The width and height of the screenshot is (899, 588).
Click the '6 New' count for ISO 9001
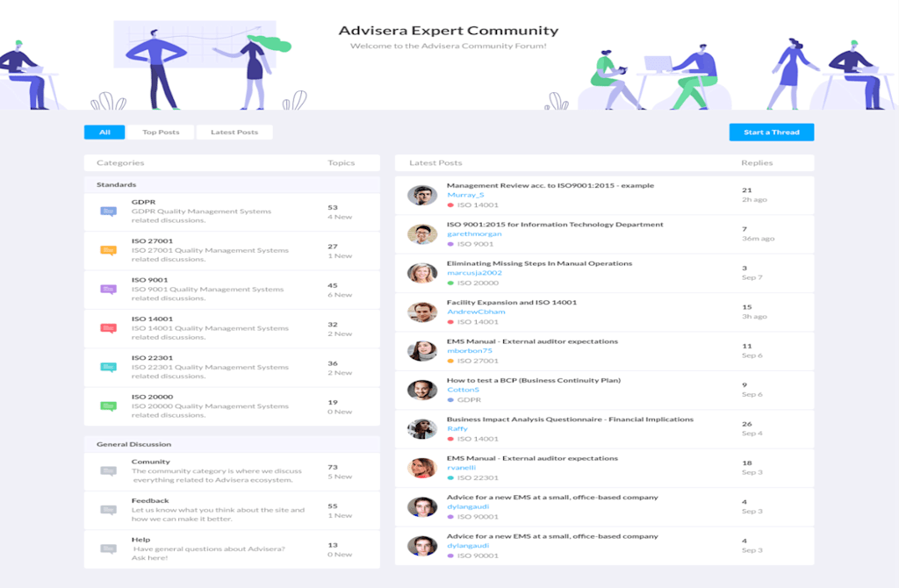tap(340, 295)
